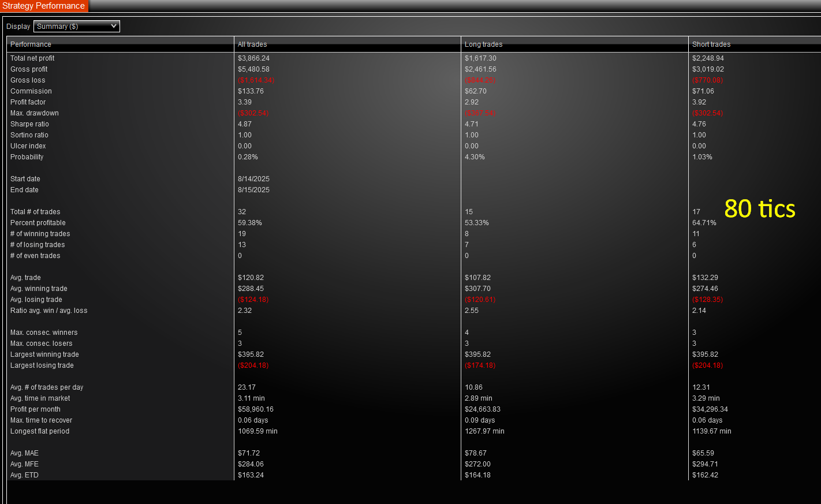Select the Profit factor row label
The height and width of the screenshot is (504, 821).
click(28, 102)
